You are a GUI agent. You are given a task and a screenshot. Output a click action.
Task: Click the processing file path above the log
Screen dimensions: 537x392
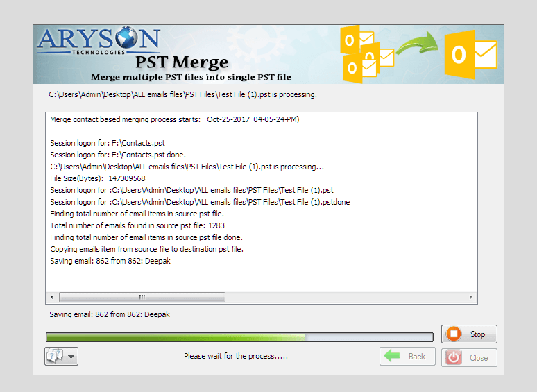pos(183,94)
